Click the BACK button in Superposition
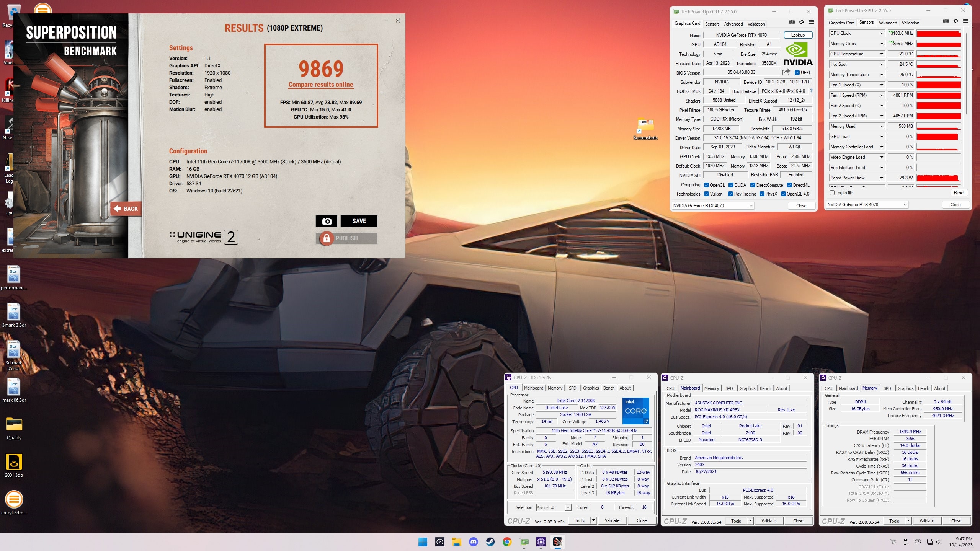The image size is (980, 551). point(126,209)
